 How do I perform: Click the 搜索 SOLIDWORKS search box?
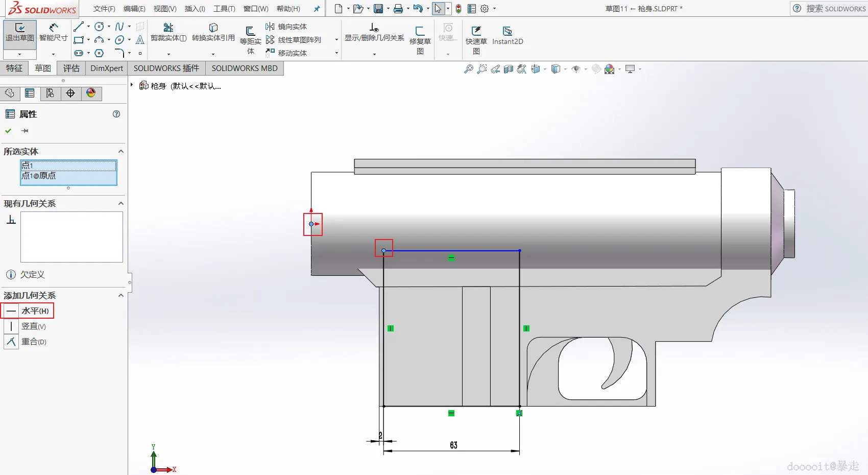click(x=835, y=9)
